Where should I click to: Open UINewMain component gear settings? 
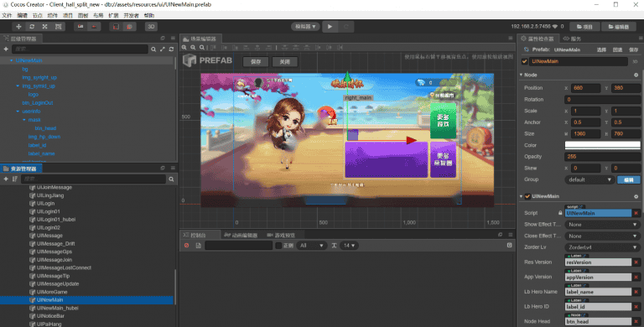coord(636,196)
